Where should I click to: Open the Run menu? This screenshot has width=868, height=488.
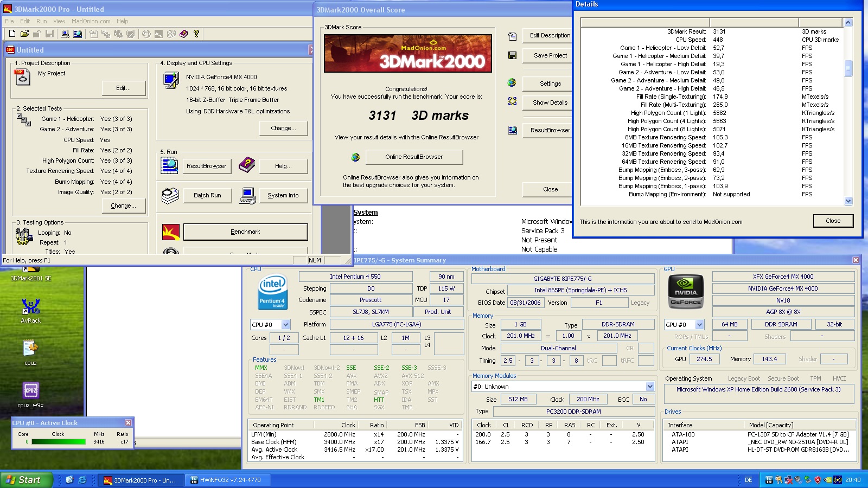click(42, 21)
